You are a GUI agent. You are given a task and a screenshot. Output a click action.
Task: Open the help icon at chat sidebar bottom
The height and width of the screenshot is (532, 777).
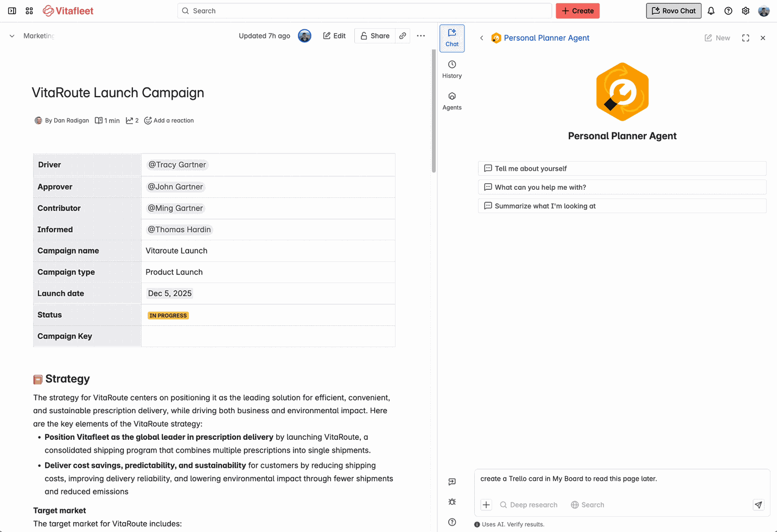point(452,522)
